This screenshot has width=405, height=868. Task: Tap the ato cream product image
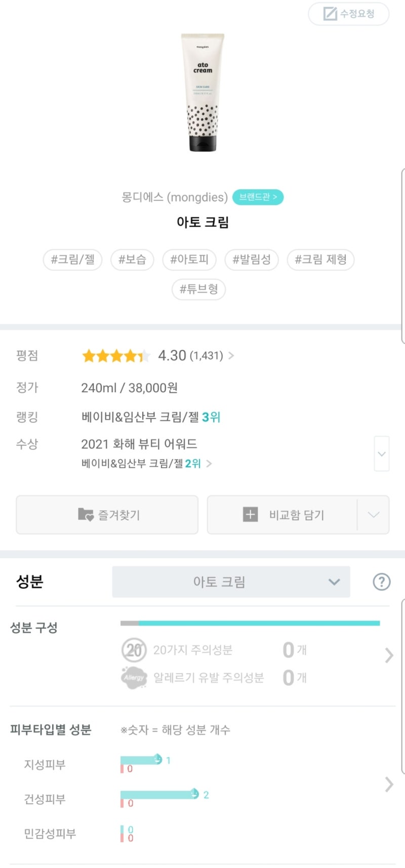202,93
